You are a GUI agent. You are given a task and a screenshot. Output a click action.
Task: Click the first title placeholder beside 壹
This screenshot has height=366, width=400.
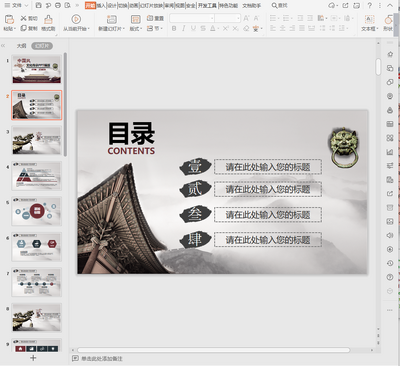268,167
